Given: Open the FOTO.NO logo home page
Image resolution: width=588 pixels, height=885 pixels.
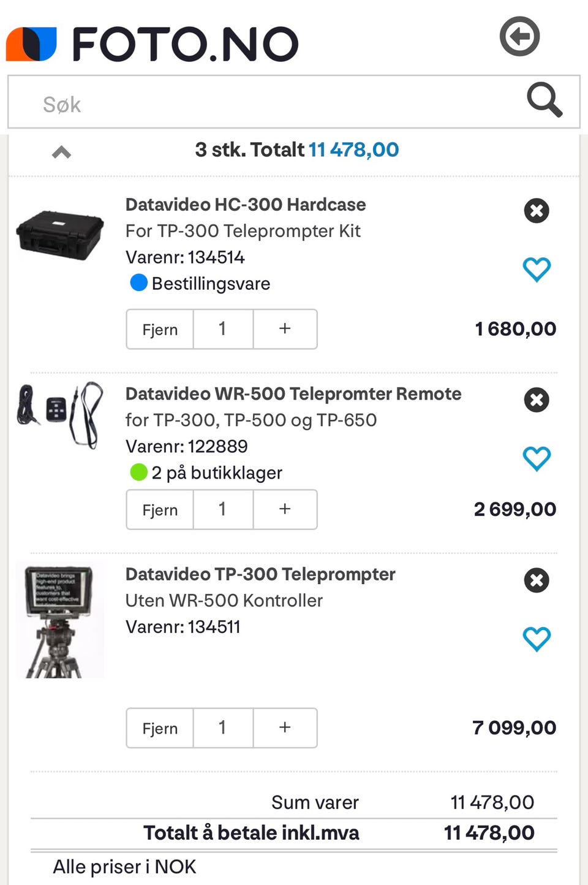Looking at the screenshot, I should coord(153,44).
